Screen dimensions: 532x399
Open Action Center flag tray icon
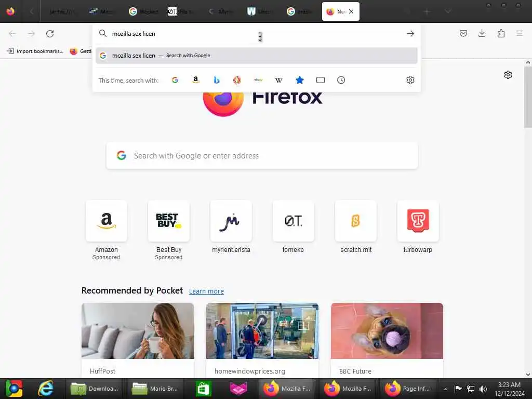(458, 389)
